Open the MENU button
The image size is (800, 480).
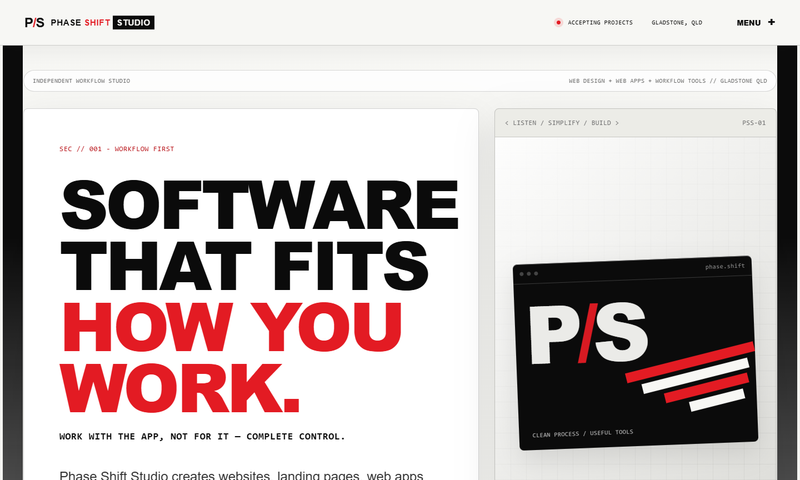click(756, 22)
